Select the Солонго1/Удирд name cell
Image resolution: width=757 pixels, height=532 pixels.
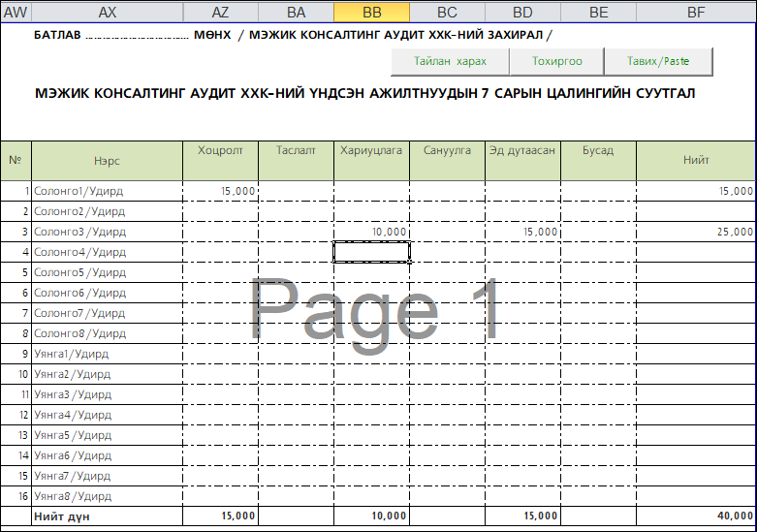[x=108, y=191]
